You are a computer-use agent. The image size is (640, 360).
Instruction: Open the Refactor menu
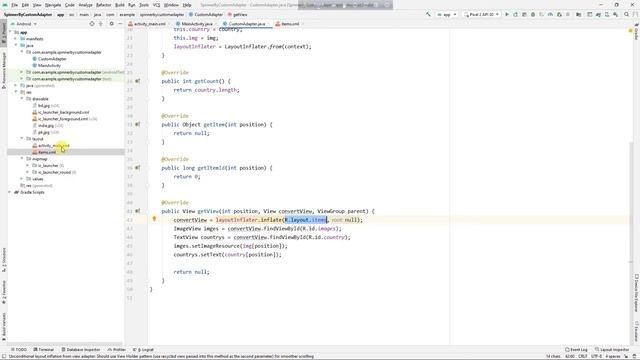click(103, 5)
